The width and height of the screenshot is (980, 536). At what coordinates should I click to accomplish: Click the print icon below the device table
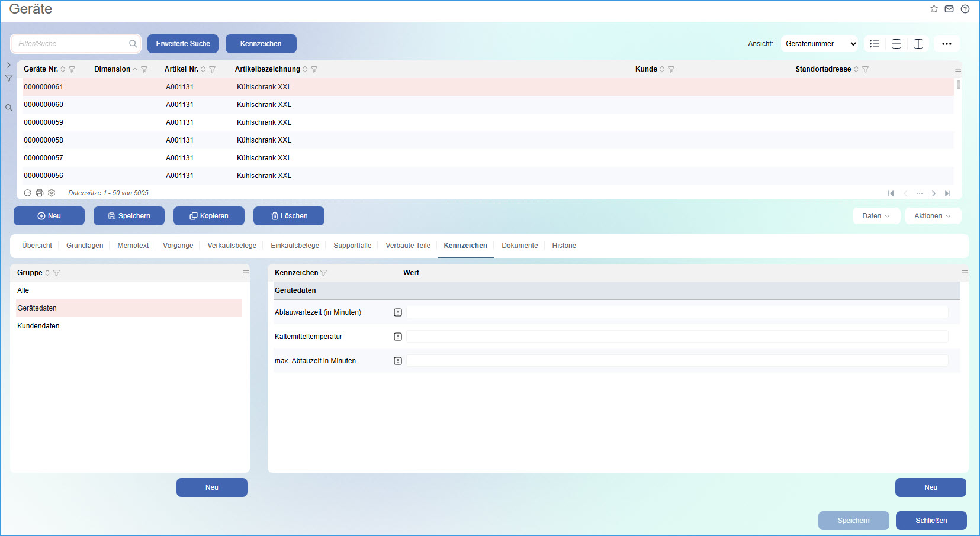pyautogui.click(x=40, y=193)
